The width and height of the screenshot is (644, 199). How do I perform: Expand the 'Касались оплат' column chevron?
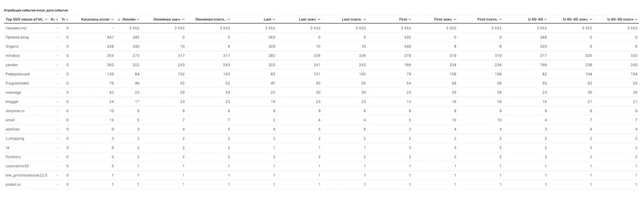coord(112,19)
